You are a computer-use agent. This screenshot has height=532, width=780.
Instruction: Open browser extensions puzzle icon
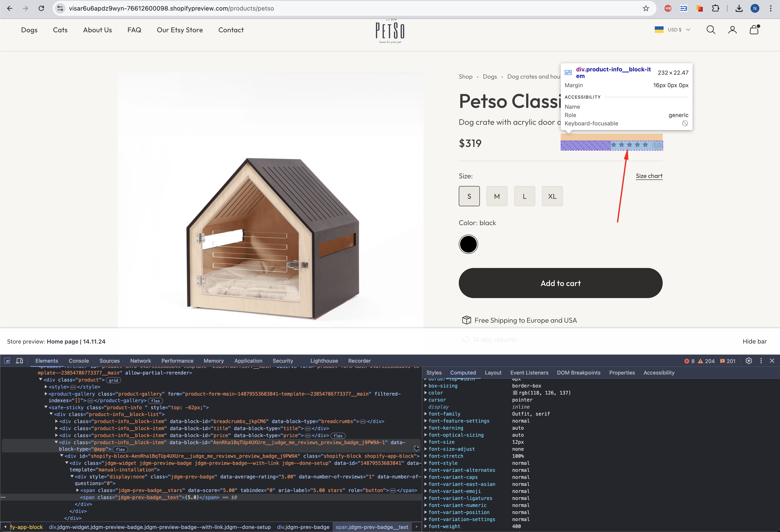716,8
